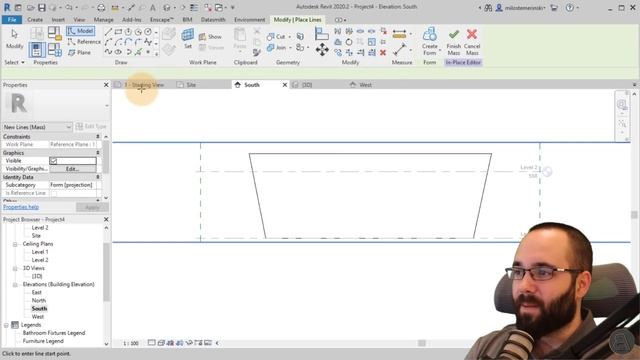Toggle the Is Reference Line checkbox
Viewport: 640px width, 360px height.
point(53,193)
